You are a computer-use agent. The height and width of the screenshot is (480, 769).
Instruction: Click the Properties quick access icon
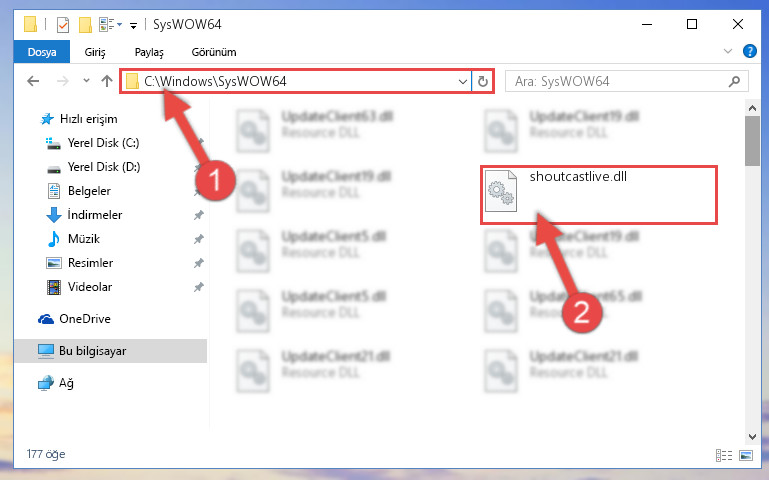[x=63, y=25]
